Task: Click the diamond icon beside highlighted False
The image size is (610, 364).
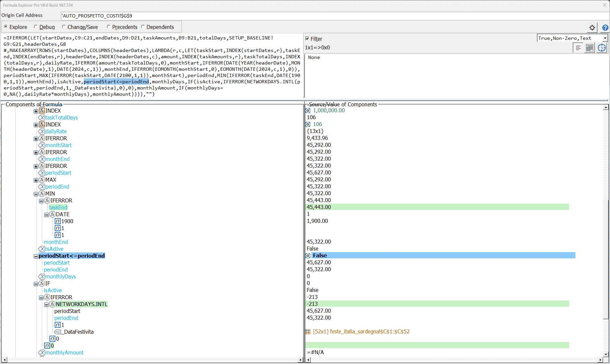Action: point(308,256)
